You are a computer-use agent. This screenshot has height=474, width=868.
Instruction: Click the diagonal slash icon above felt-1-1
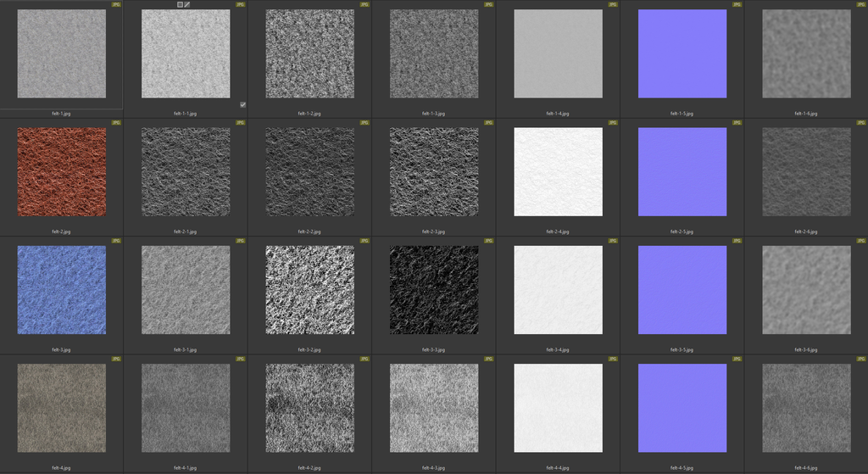187,4
